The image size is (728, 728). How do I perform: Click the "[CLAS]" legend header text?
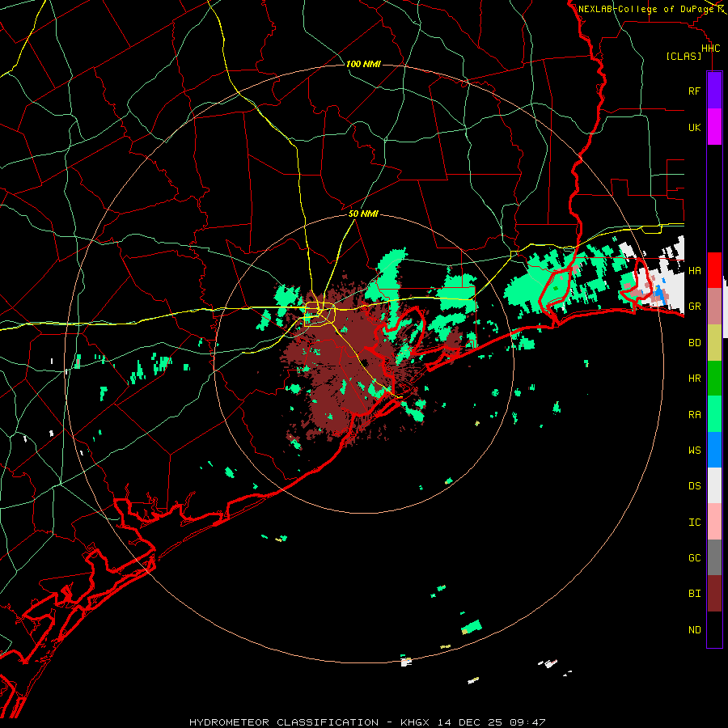click(684, 57)
